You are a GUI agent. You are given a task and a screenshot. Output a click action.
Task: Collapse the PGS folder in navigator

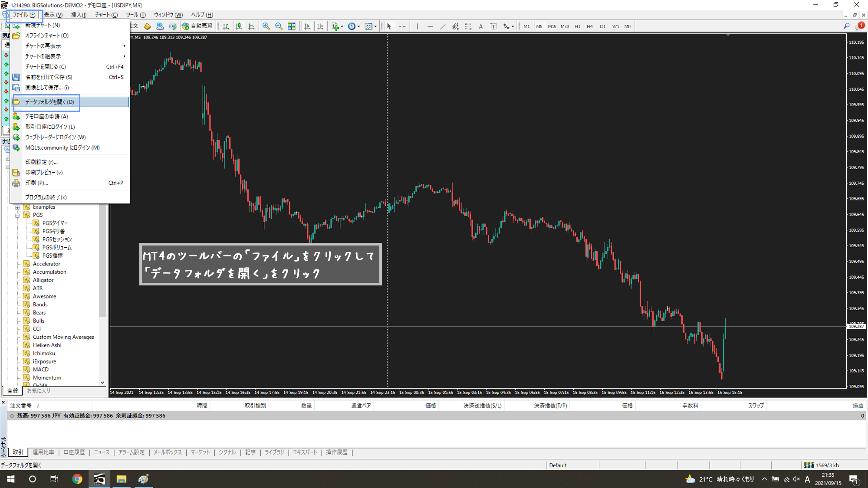pos(17,215)
